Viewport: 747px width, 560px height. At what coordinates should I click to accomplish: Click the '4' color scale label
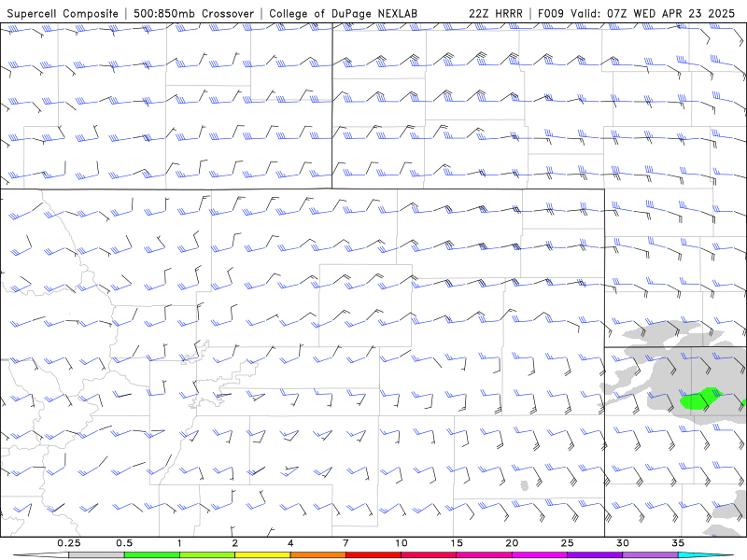click(x=290, y=543)
